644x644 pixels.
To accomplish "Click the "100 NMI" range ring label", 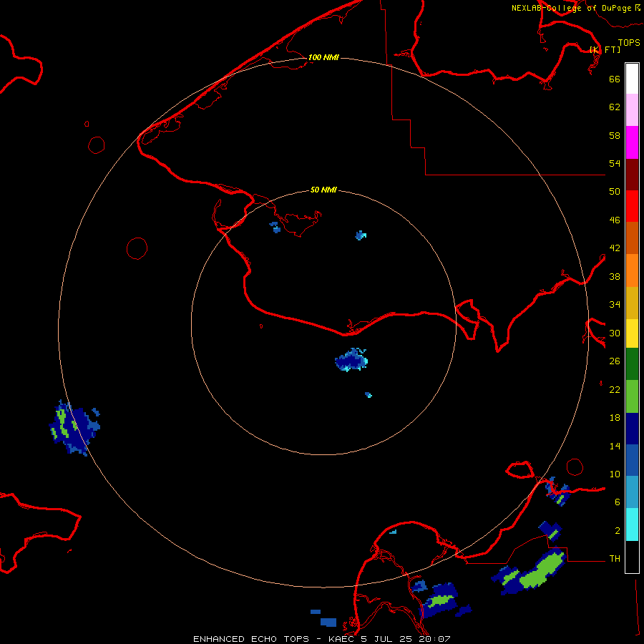I will point(323,57).
